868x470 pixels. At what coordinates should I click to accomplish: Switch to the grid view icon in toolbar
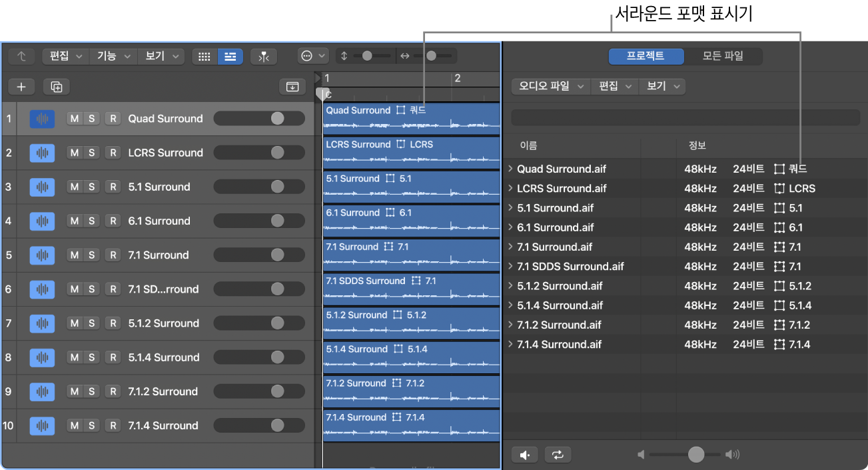(204, 56)
